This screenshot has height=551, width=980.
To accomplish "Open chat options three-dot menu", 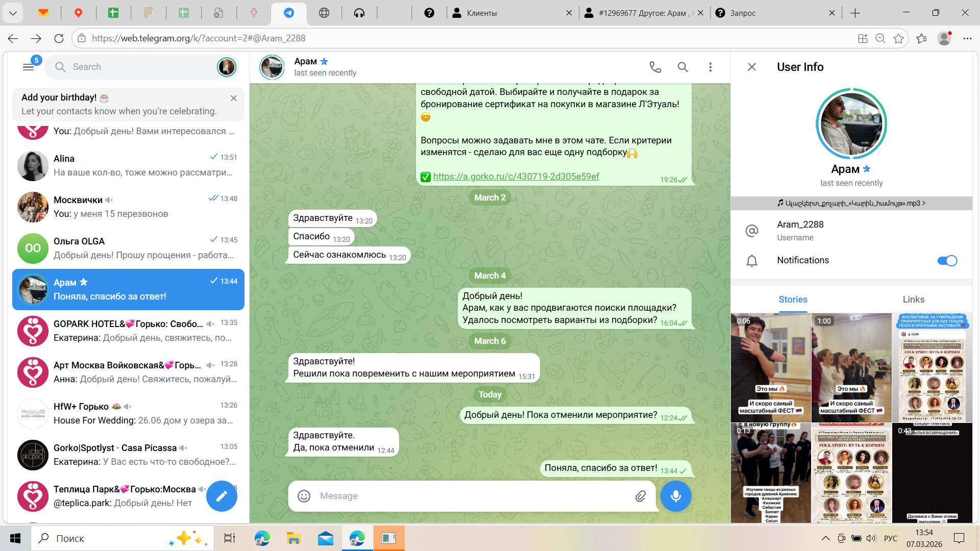I will click(710, 67).
